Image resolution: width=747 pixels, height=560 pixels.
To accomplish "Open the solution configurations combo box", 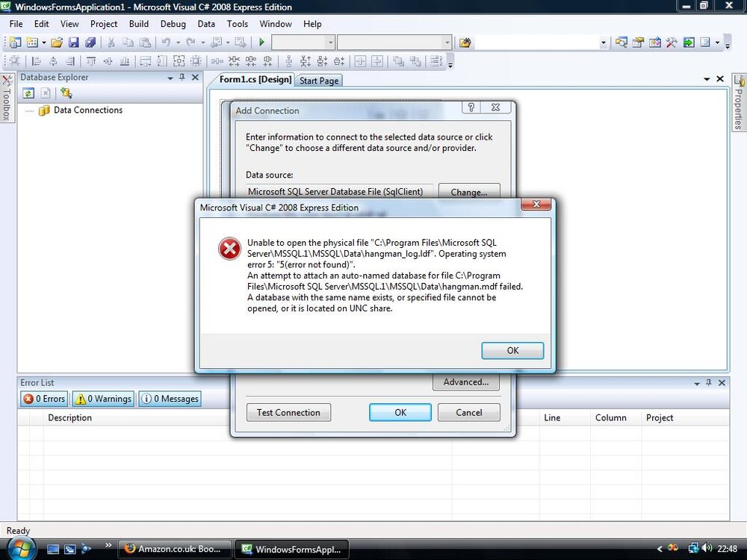I will point(303,43).
